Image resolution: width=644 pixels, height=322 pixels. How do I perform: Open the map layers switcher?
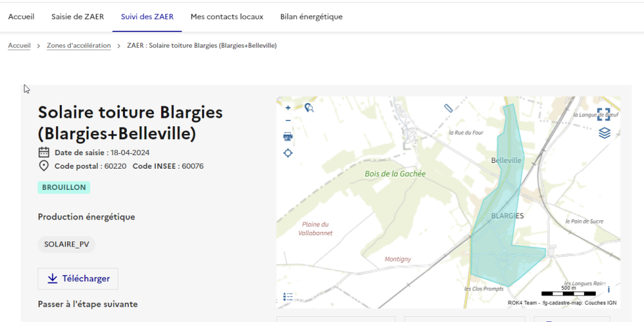(604, 133)
